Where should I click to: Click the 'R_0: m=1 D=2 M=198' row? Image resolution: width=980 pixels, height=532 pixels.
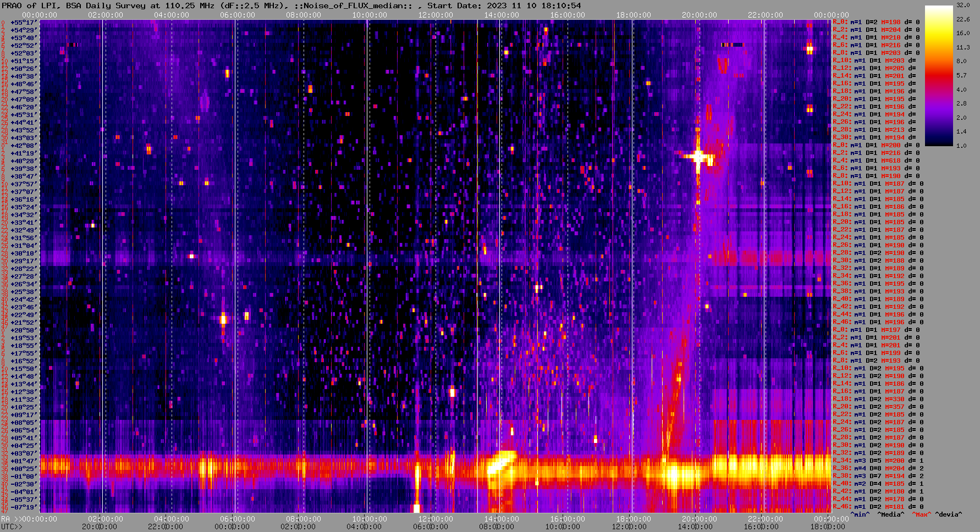[x=876, y=22]
